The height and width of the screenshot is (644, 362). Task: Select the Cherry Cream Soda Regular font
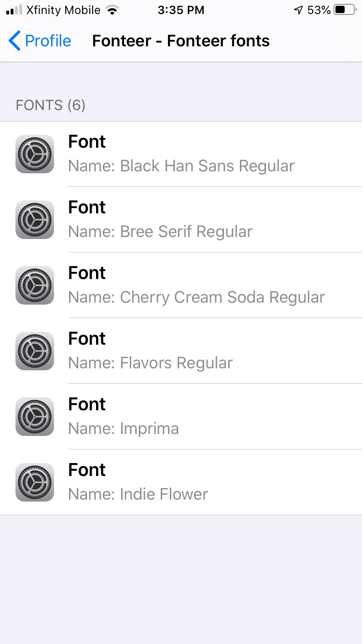[181, 285]
